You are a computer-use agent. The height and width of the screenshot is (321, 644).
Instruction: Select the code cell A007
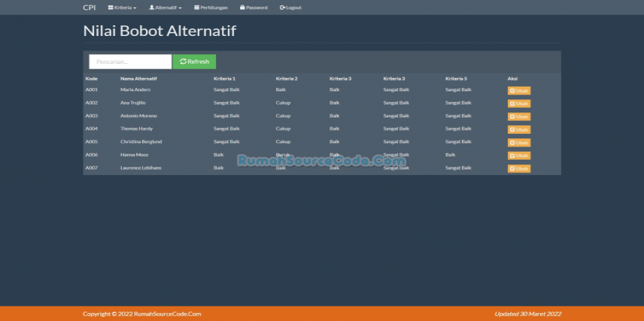point(91,168)
